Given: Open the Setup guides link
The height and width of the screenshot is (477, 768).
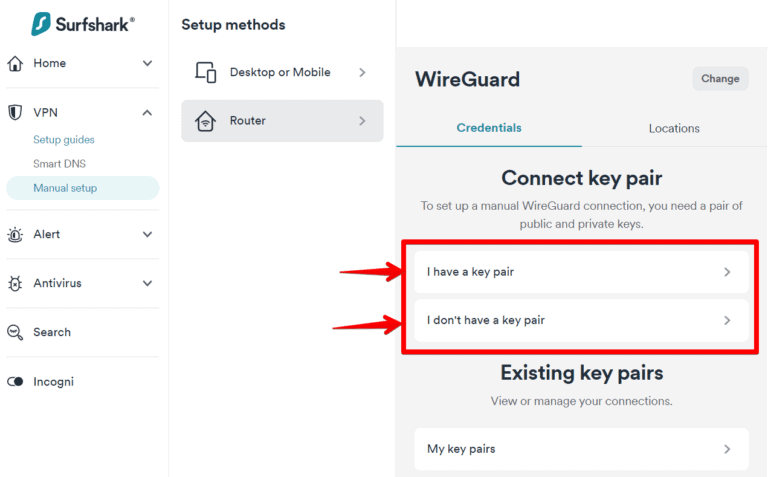Looking at the screenshot, I should (64, 140).
